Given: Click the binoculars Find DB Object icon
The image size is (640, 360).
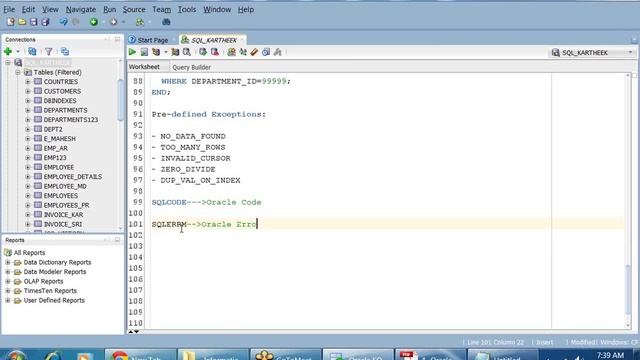Looking at the screenshot, I should (x=166, y=22).
